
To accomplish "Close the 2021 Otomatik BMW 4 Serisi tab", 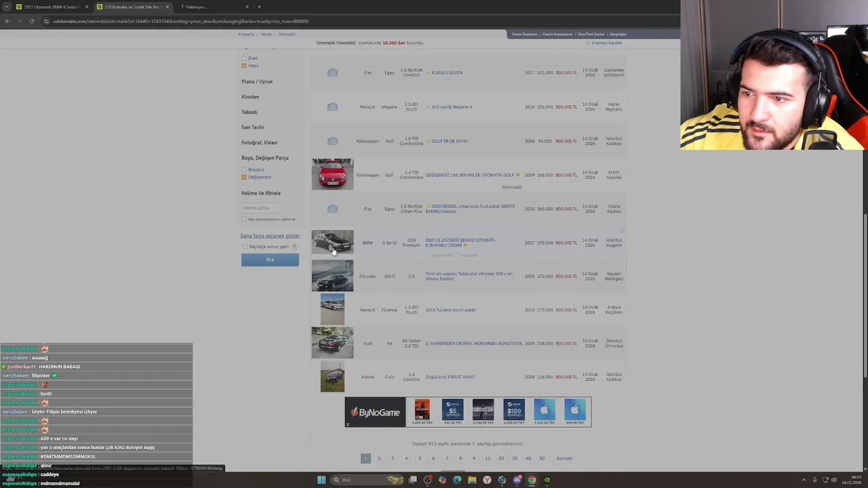I will [86, 7].
